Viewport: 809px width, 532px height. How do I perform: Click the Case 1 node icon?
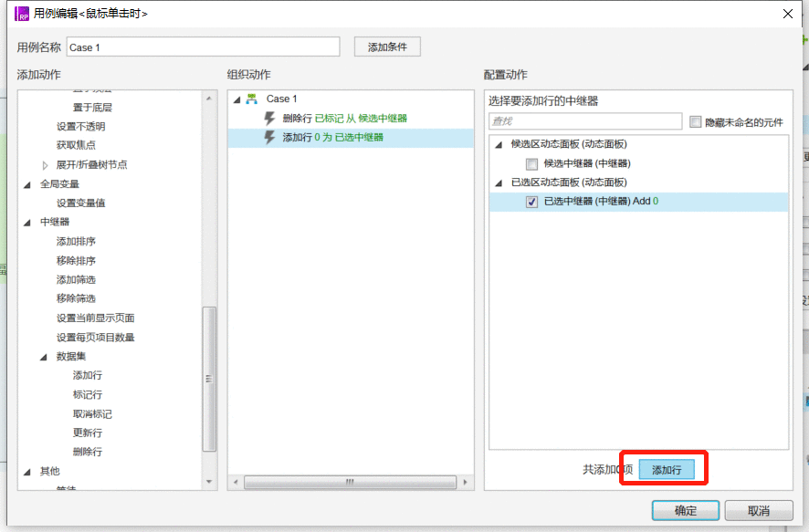[x=252, y=99]
